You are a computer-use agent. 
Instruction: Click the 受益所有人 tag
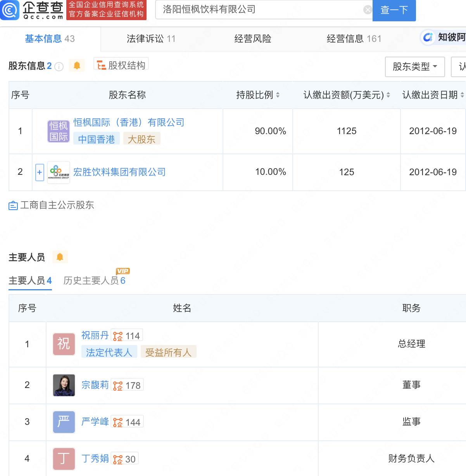(x=169, y=352)
